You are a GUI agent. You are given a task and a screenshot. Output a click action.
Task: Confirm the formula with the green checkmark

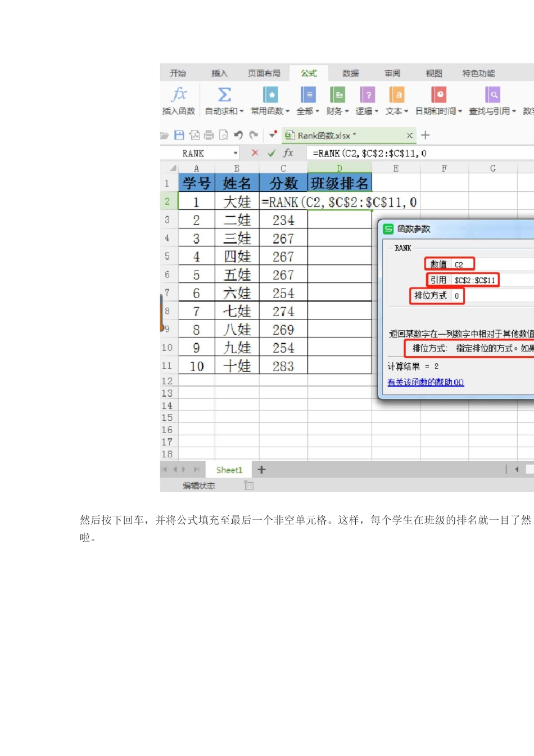click(271, 153)
